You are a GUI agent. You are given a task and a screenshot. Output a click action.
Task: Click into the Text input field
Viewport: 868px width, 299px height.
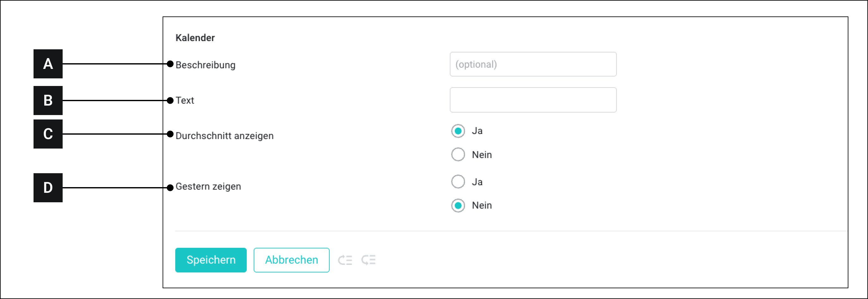(x=533, y=100)
